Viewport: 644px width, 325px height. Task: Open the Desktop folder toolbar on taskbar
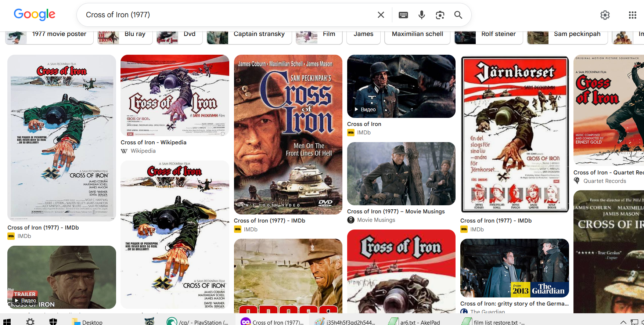pos(87,322)
